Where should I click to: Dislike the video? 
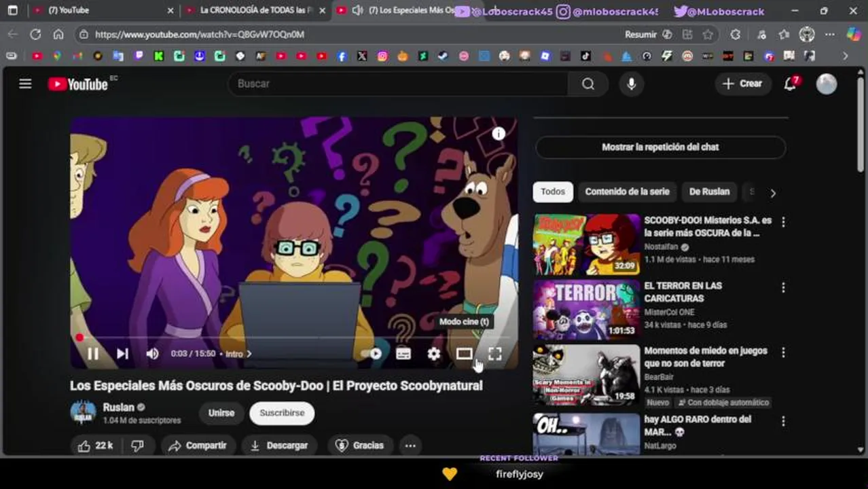[138, 446]
